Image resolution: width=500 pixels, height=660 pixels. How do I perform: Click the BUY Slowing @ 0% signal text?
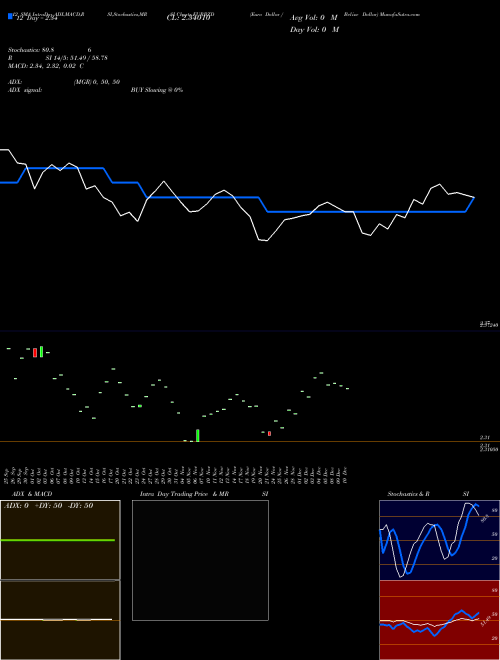point(157,90)
